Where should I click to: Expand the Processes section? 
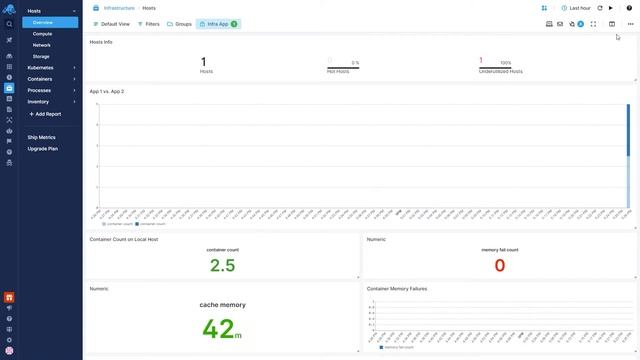[74, 90]
